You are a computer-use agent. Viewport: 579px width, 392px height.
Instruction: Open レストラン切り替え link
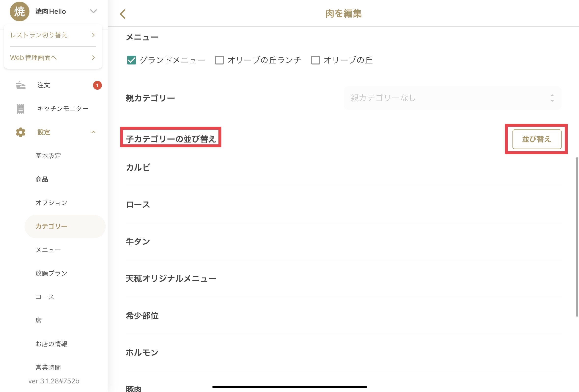pos(53,35)
